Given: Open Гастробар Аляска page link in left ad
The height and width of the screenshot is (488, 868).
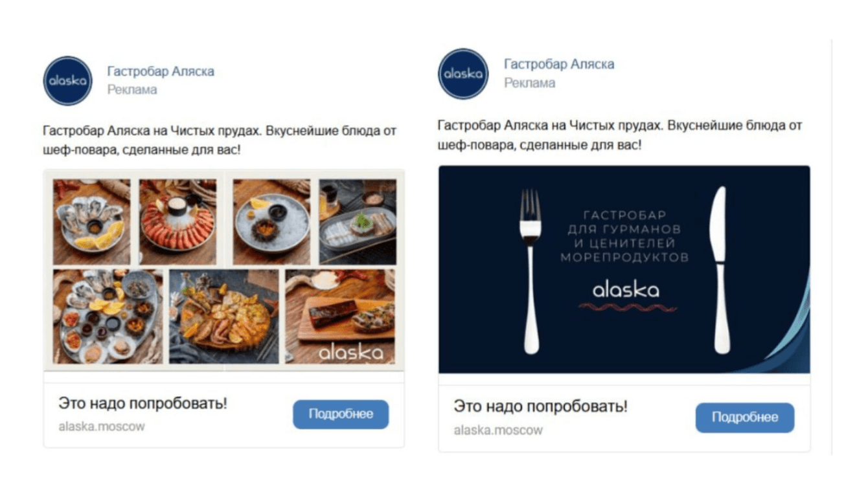Looking at the screenshot, I should pos(161,71).
